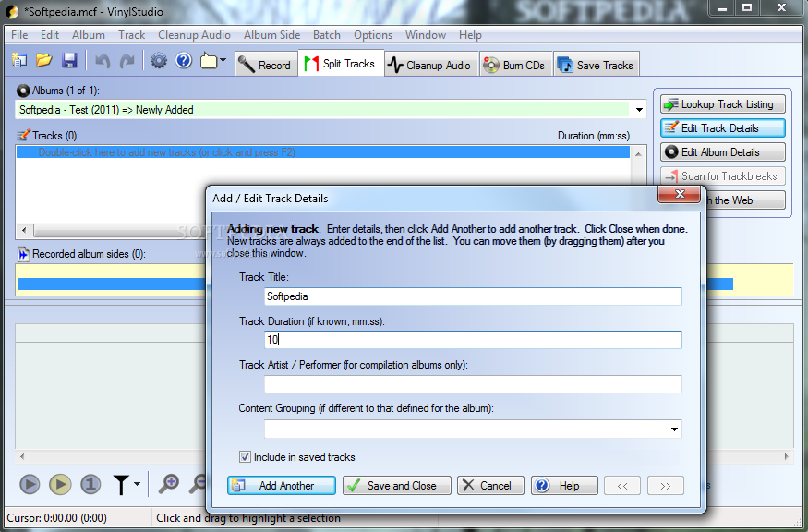Image resolution: width=808 pixels, height=532 pixels.
Task: Click the Redo arrow icon
Action: tap(127, 61)
